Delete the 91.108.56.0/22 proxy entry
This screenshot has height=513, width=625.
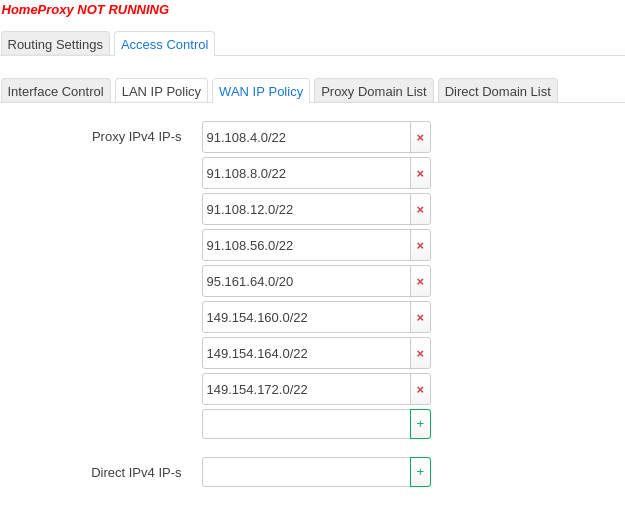coord(420,245)
